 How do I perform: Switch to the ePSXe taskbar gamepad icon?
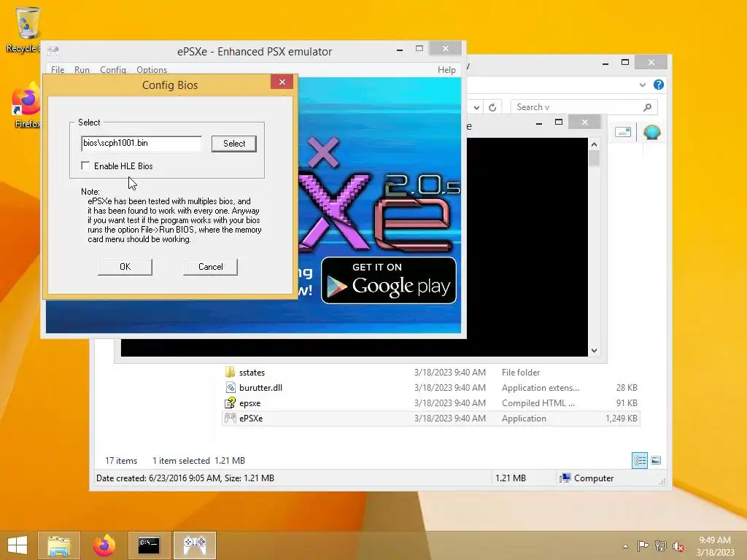[x=194, y=545]
